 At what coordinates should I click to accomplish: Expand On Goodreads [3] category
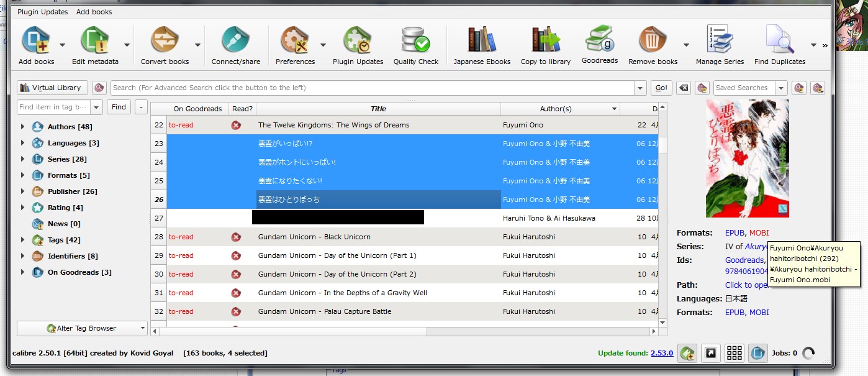coord(22,272)
